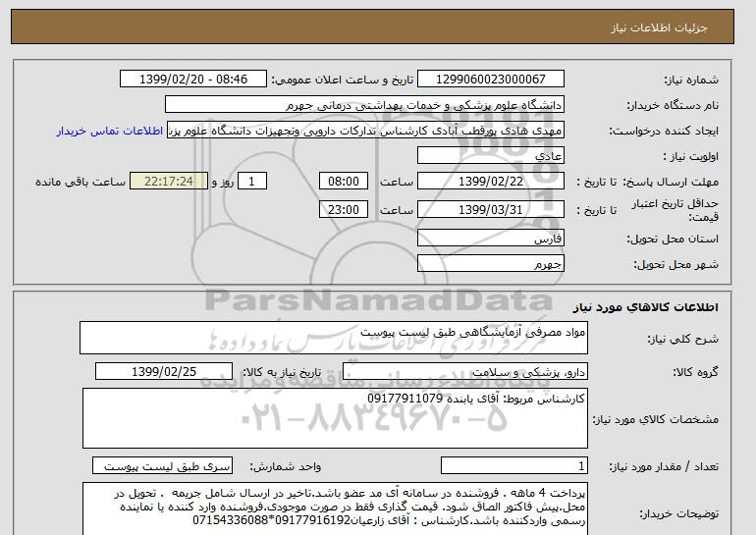Screen dimensions: 756x535
Task: Select the public announcement date 1399/02/20 - 08:46 field
Action: (x=192, y=80)
